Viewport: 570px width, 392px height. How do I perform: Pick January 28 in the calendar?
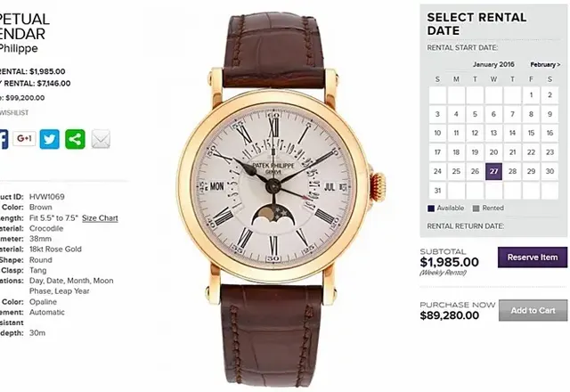513,171
